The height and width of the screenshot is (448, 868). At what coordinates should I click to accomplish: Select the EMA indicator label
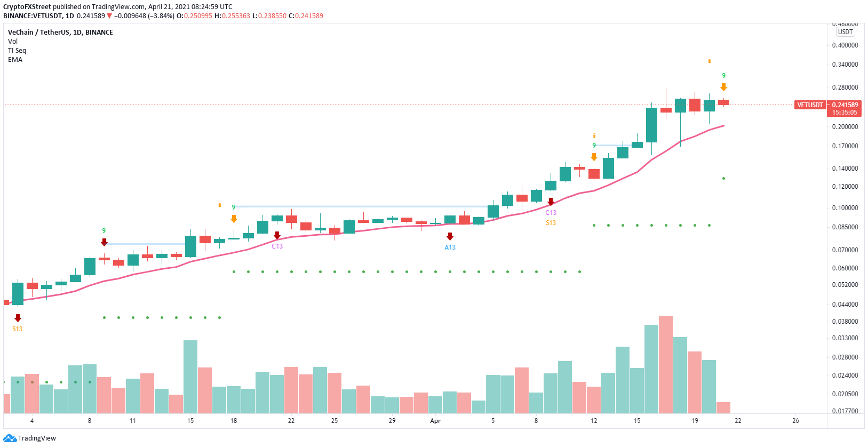click(15, 60)
